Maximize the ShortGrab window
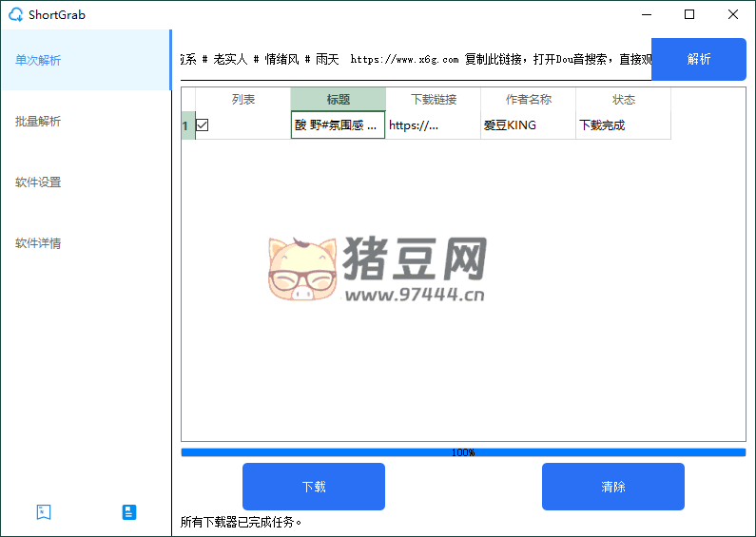 [689, 14]
